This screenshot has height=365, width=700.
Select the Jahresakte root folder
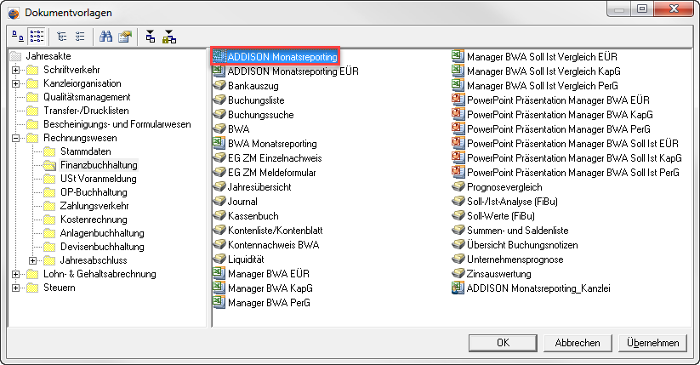pyautogui.click(x=48, y=56)
